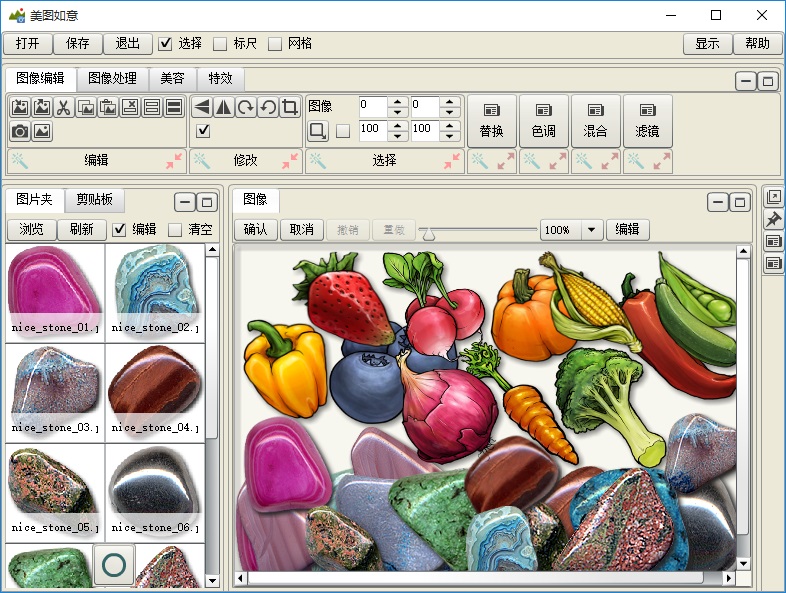Image resolution: width=786 pixels, height=593 pixels.
Task: Expand the 混合 group with pink arrows
Action: click(x=610, y=161)
